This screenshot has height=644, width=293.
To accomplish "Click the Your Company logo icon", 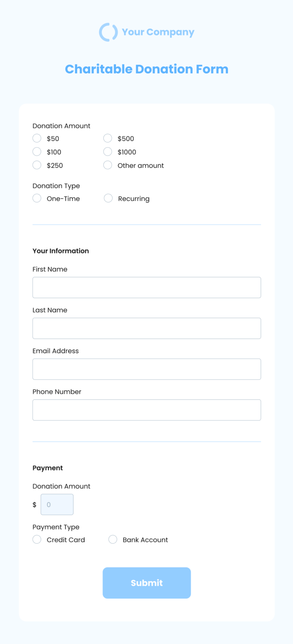I will [x=109, y=32].
